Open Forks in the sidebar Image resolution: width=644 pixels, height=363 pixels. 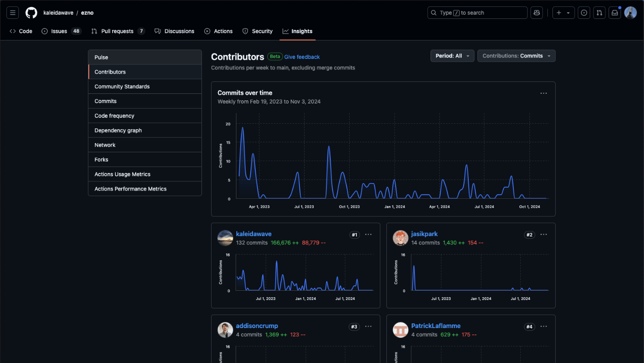(x=145, y=160)
